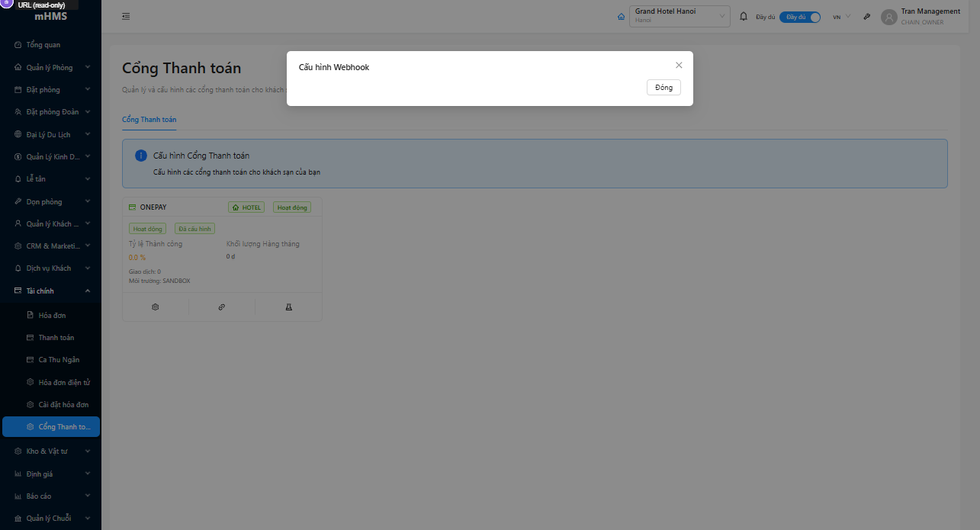
Task: Select the test connection flask icon
Action: pyautogui.click(x=288, y=306)
